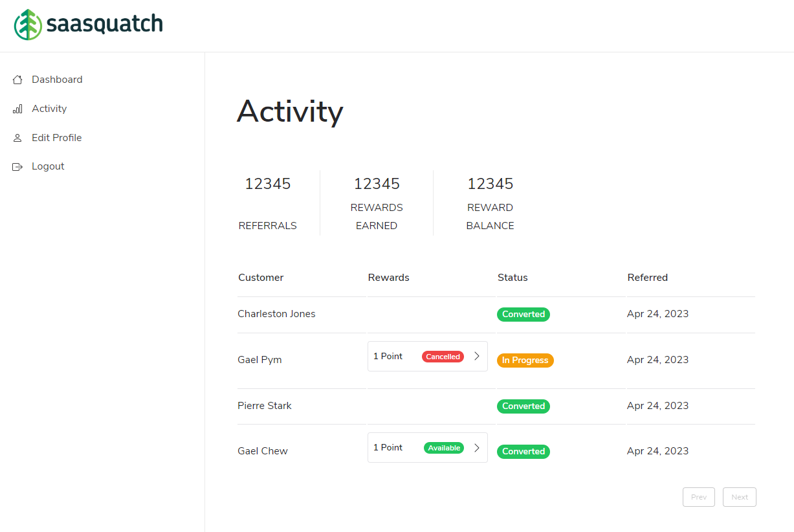The height and width of the screenshot is (532, 794).
Task: Select the Dashboard home icon
Action: click(17, 79)
